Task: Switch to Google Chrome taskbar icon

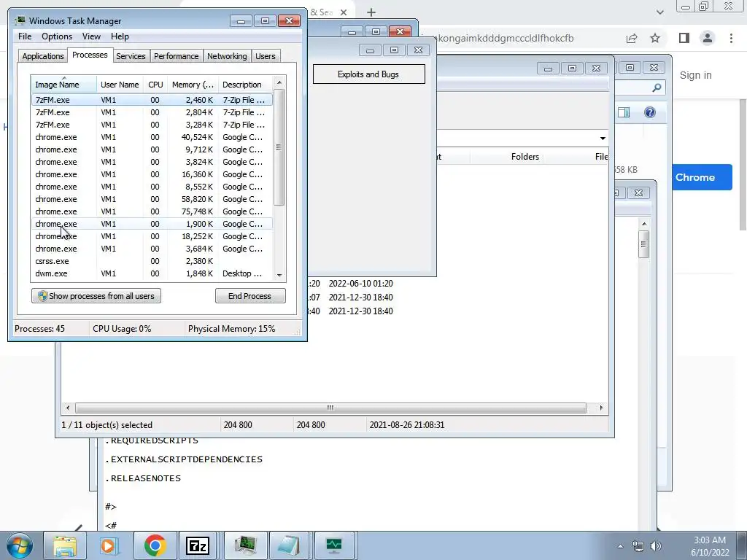Action: 155,545
